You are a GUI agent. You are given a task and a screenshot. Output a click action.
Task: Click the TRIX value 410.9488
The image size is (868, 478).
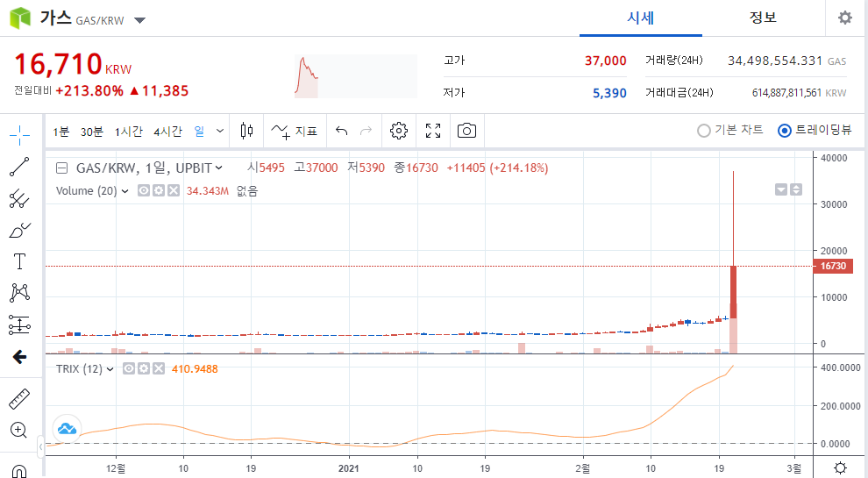[x=195, y=369]
